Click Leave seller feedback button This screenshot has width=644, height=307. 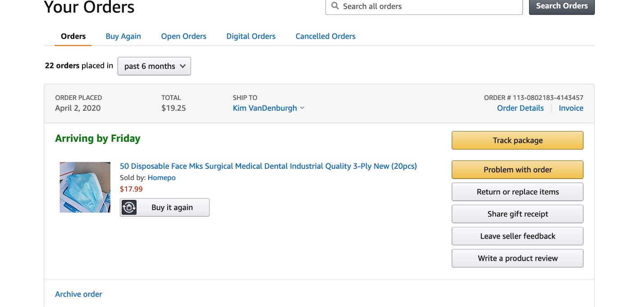coord(517,236)
